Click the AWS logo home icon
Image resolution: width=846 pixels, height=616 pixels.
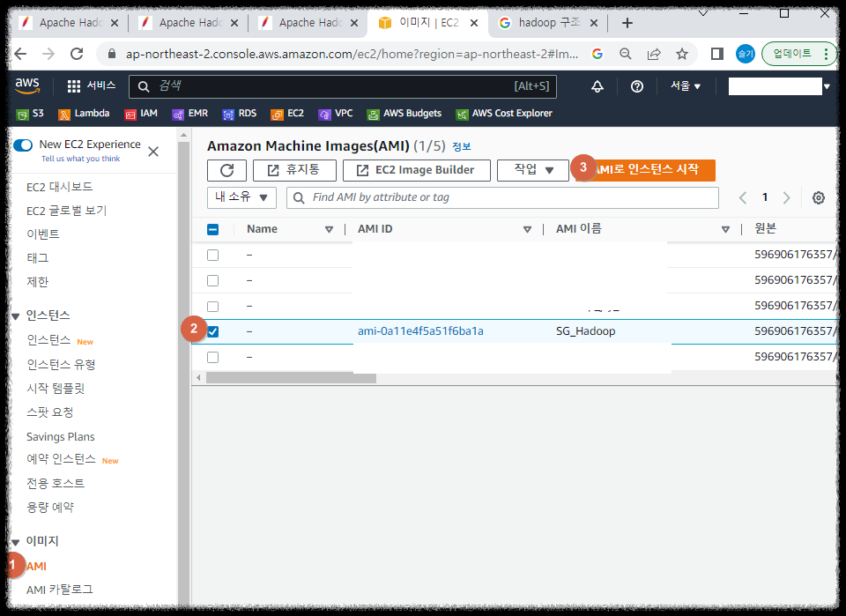(27, 85)
